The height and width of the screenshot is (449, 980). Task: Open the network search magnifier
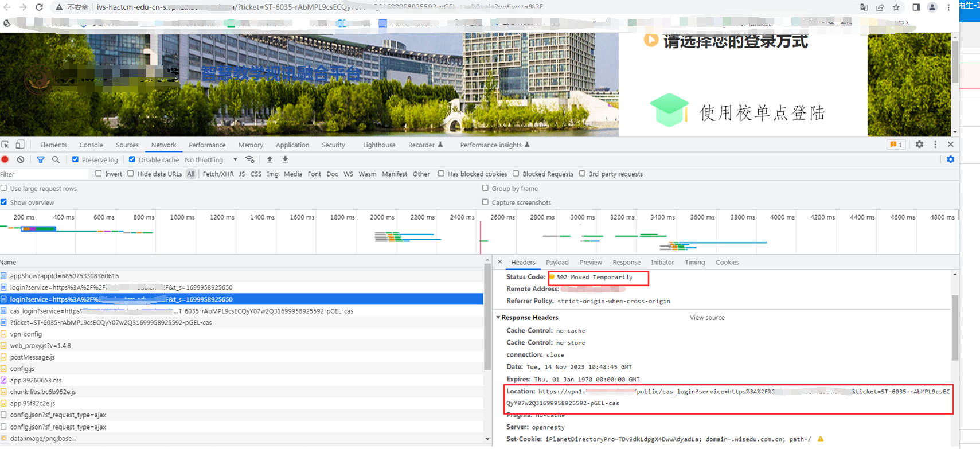coord(56,159)
